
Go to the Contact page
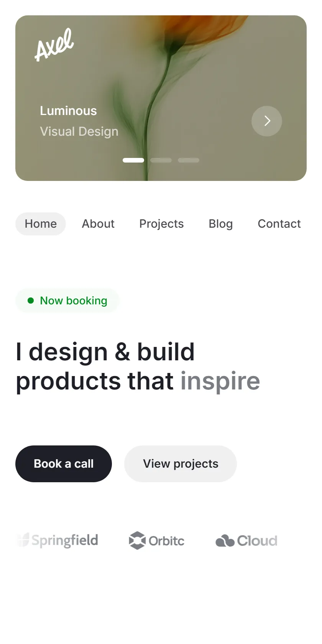click(279, 224)
